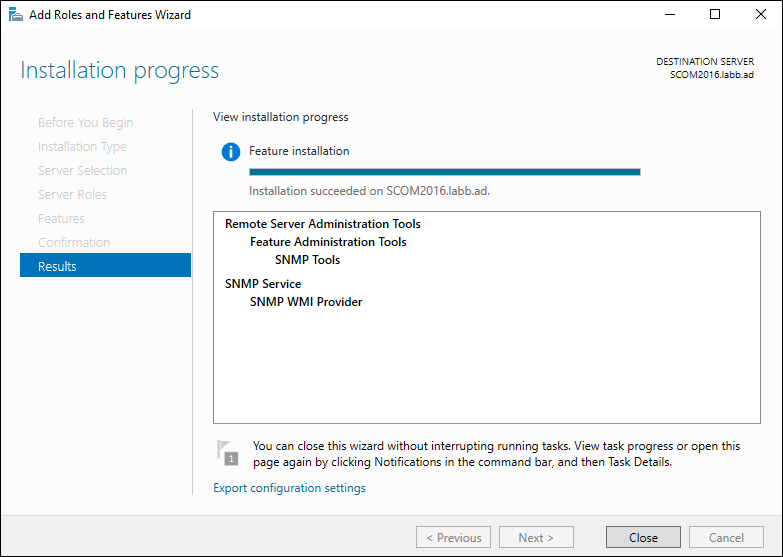The image size is (783, 557).
Task: Click the Close button at the bottom
Action: click(x=643, y=537)
